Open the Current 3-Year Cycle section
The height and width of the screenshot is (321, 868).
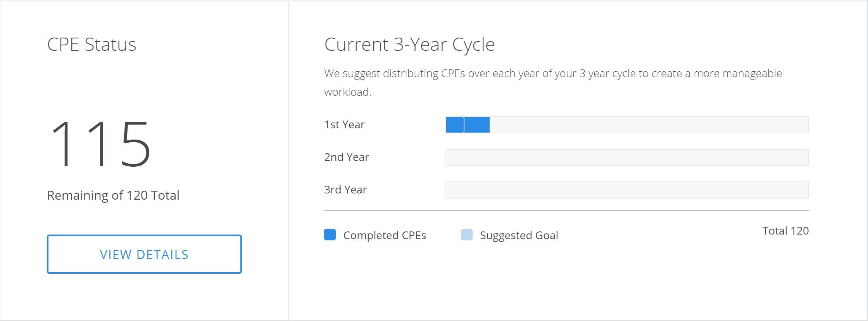[x=410, y=44]
